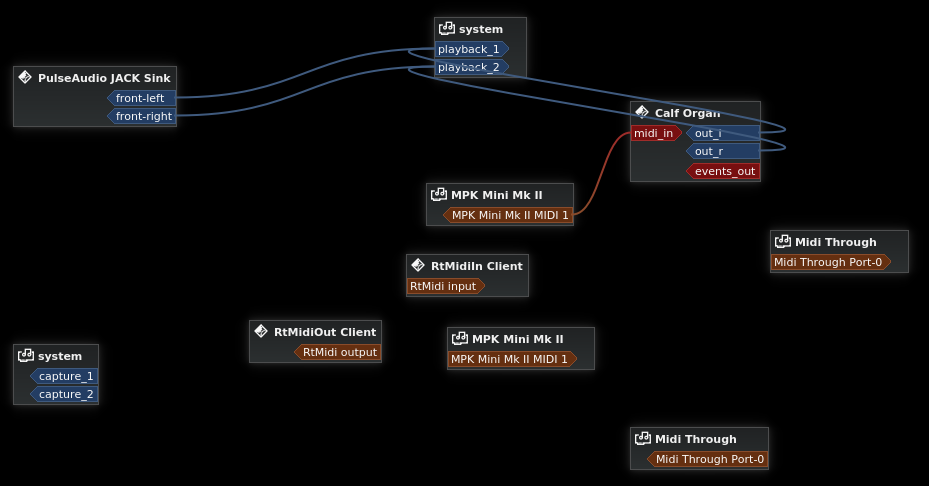Select Calf Organ's out_r port
The width and height of the screenshot is (929, 486).
pyautogui.click(x=723, y=151)
